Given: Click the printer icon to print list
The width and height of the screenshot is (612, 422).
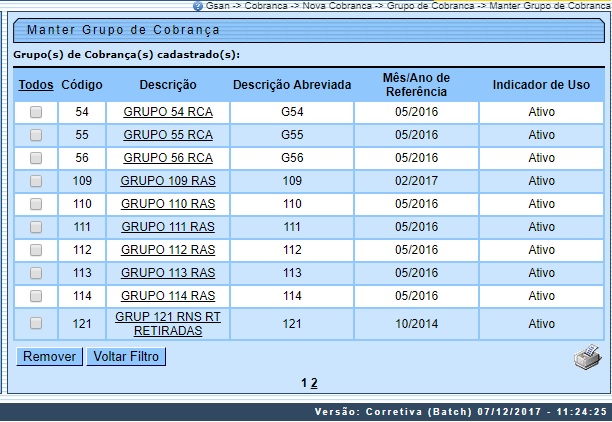Looking at the screenshot, I should point(588,357).
